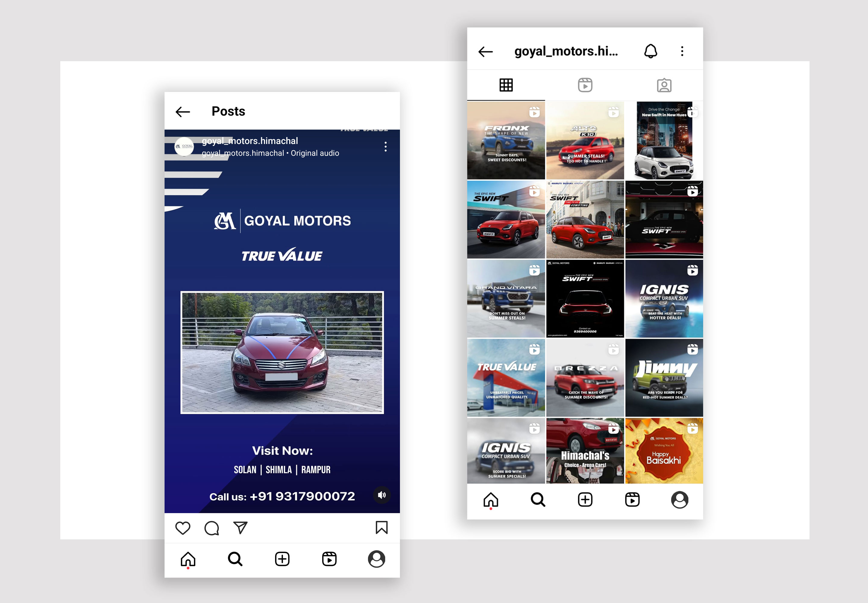The height and width of the screenshot is (603, 868).
Task: Open the Alto K10 Summer Steals reel
Action: (585, 140)
